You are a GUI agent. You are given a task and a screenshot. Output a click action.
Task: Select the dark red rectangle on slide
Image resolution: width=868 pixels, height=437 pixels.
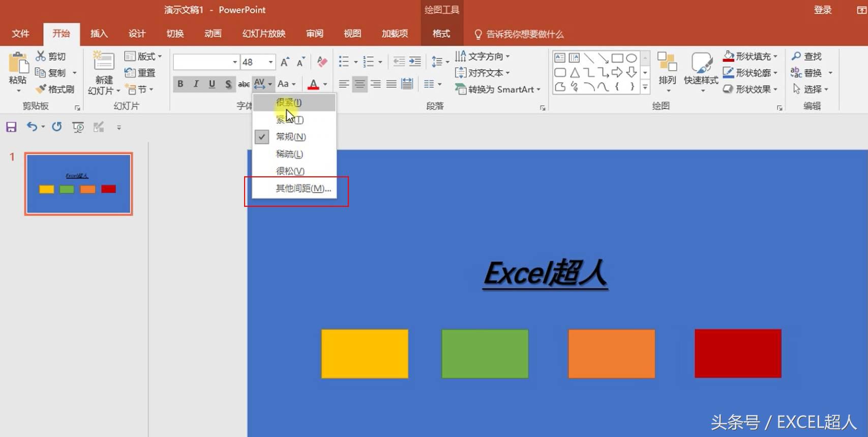(x=738, y=354)
